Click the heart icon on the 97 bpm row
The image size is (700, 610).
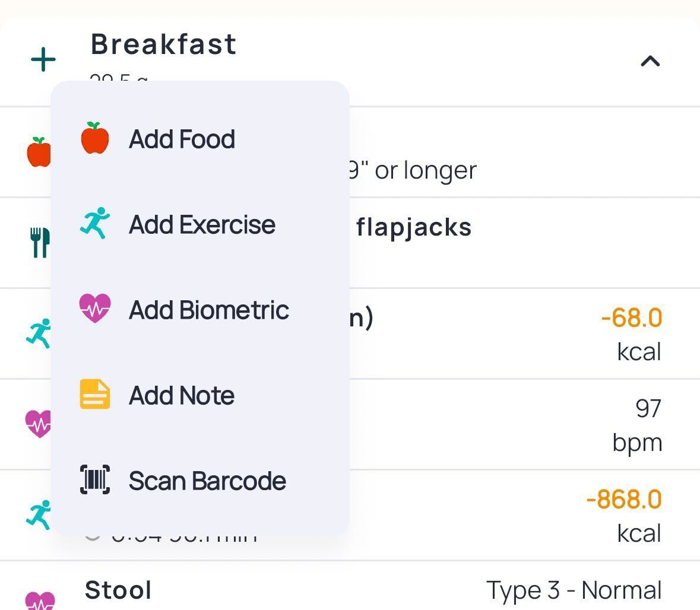click(38, 424)
